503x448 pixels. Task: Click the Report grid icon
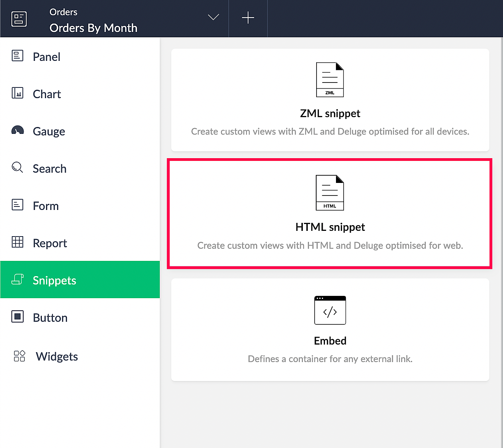tap(18, 242)
